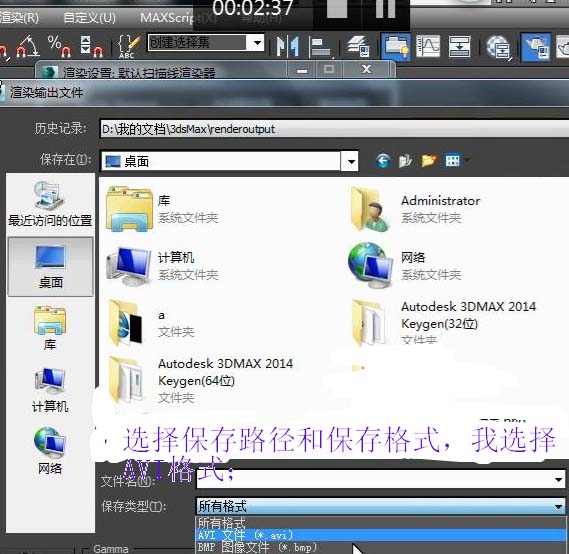Open the Schematic View icon

[459, 46]
